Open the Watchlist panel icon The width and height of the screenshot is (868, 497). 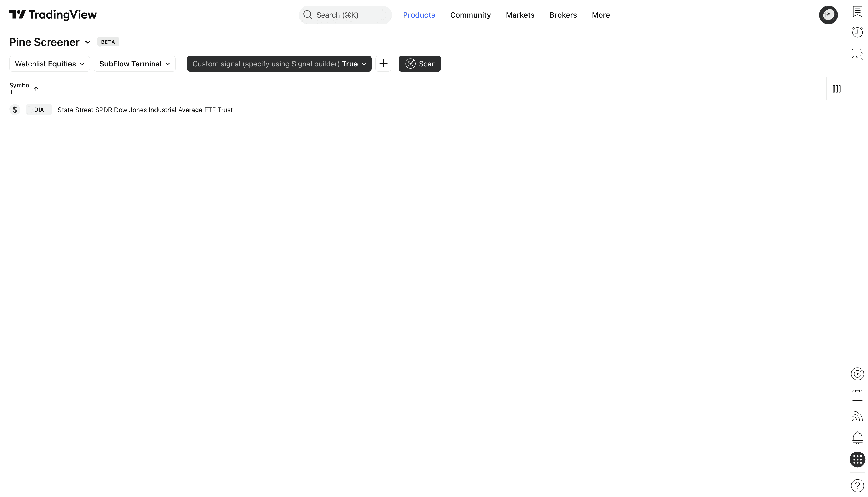[x=857, y=11]
